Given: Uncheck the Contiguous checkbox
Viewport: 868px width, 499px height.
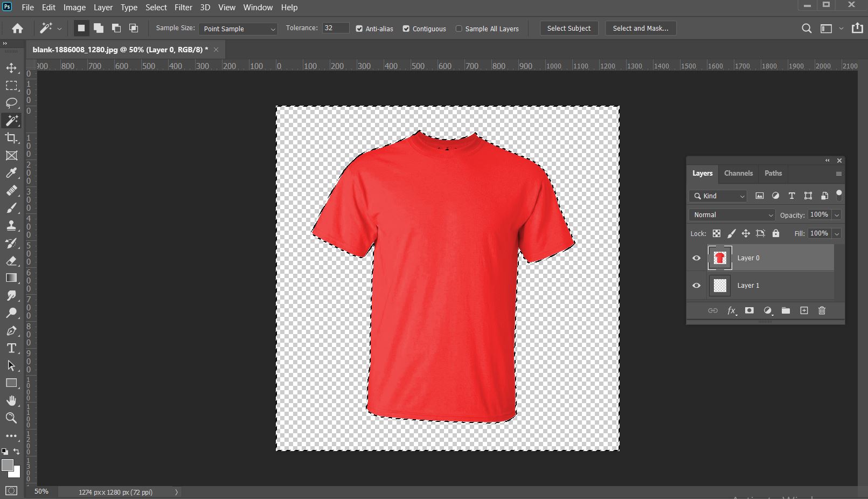Looking at the screenshot, I should 406,29.
